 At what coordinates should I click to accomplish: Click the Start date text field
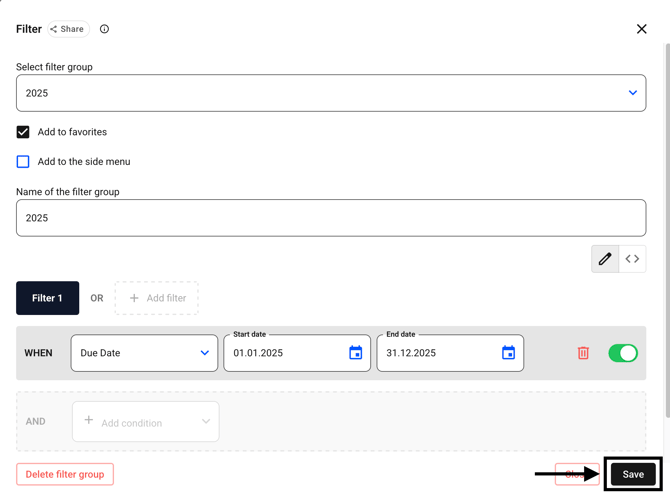coord(285,353)
